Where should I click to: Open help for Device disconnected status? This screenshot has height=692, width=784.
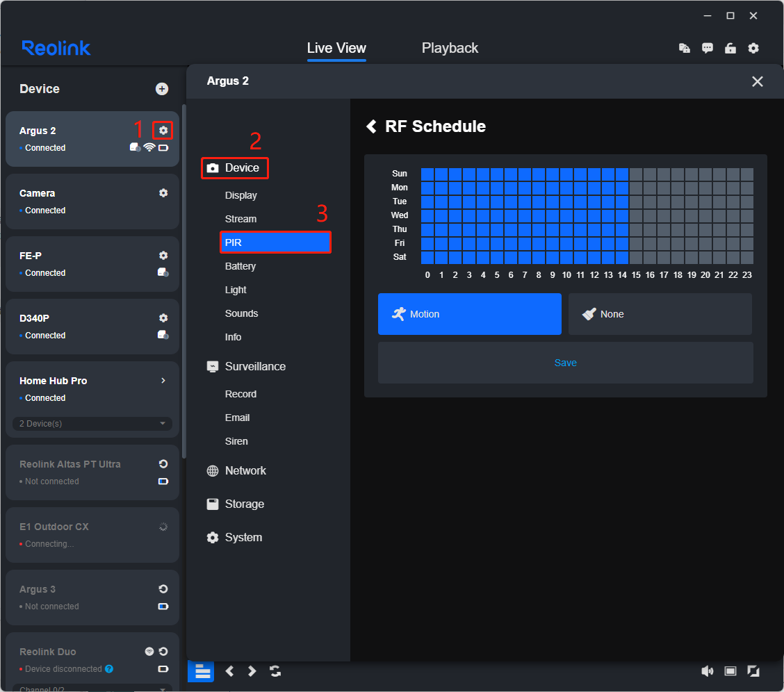click(109, 669)
